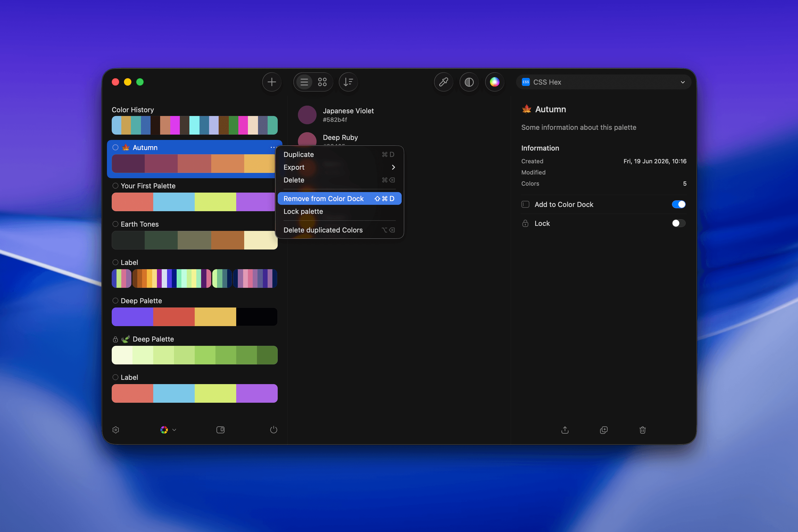Choose Export from context menu
The image size is (798, 532).
(339, 167)
